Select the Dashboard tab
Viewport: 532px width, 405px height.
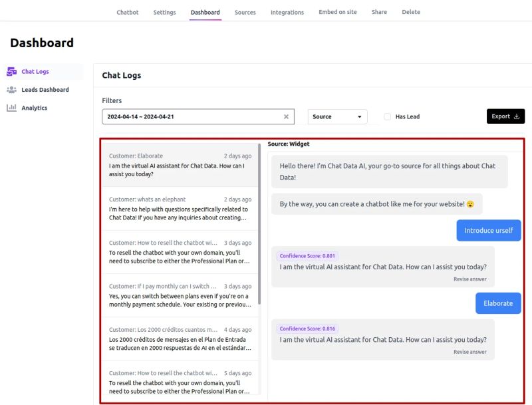[x=205, y=12]
